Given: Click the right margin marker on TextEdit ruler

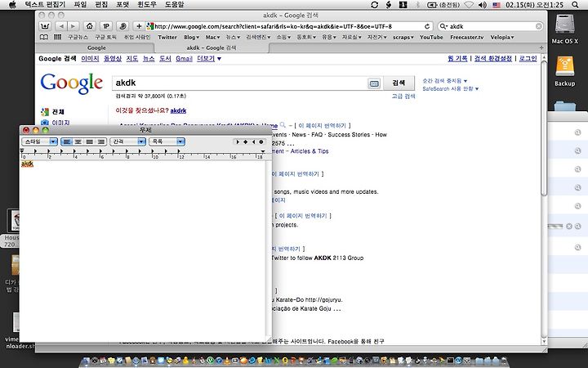Looking at the screenshot, I should 263,152.
